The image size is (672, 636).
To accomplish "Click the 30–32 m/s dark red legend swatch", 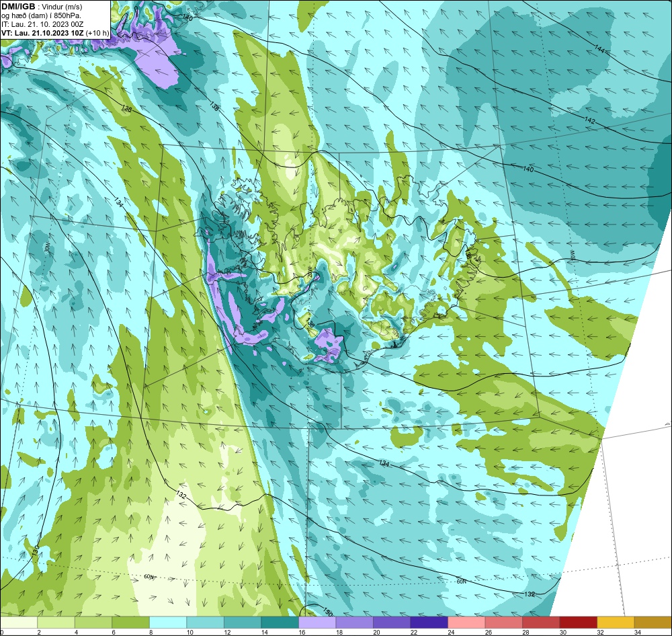I will point(578,623).
